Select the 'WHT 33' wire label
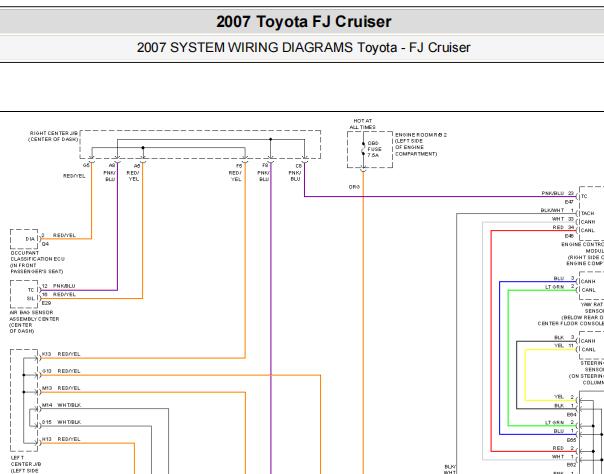The image size is (604, 474). (563, 219)
